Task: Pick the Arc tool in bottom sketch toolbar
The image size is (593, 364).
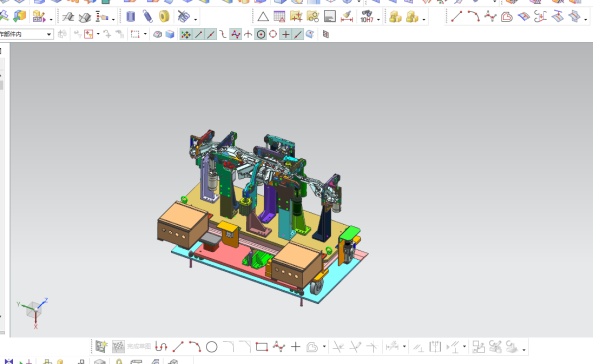Action: pyautogui.click(x=195, y=346)
